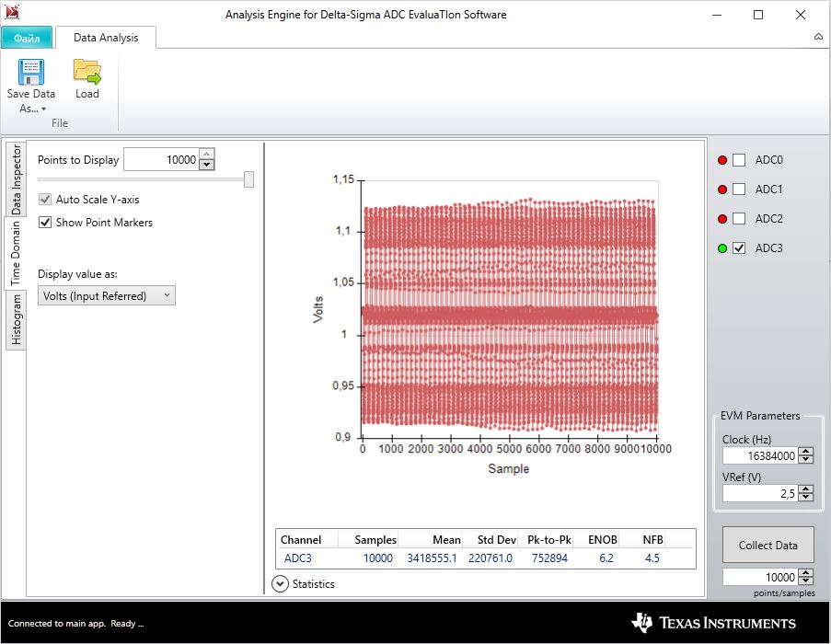Decrease Points to Display with down arrow
The width and height of the screenshot is (831, 644).
pyautogui.click(x=207, y=165)
